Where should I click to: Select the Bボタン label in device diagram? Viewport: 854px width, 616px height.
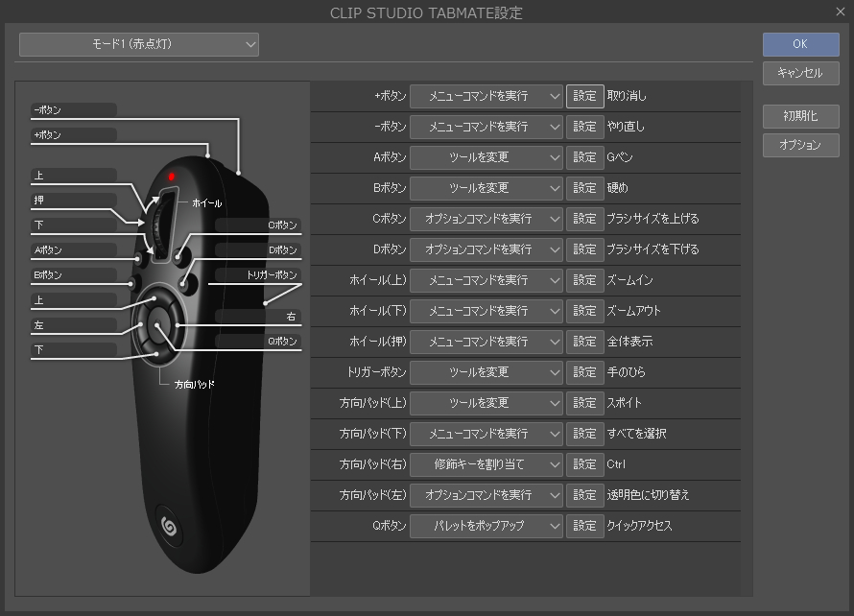pos(74,275)
